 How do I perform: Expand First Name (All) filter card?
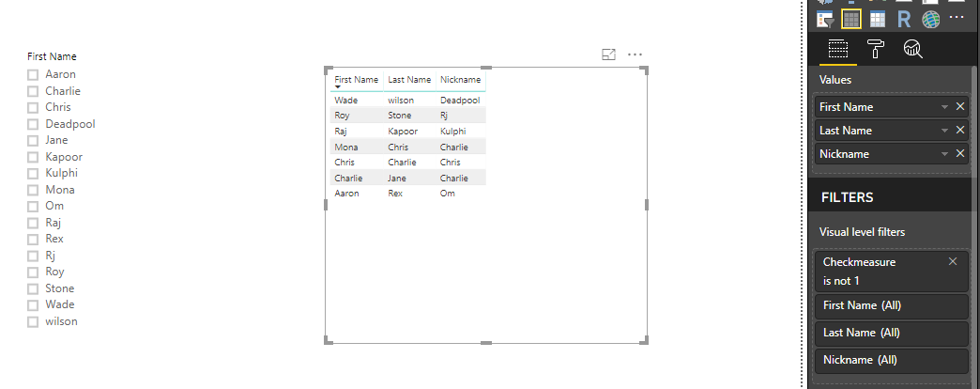(x=891, y=305)
